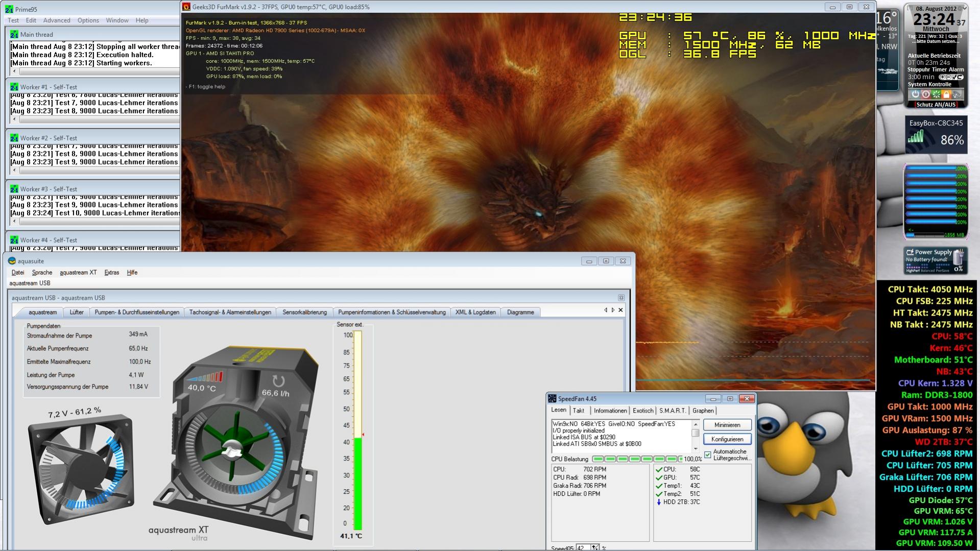Click the 349 mA Stromaufnahme value

(x=138, y=334)
